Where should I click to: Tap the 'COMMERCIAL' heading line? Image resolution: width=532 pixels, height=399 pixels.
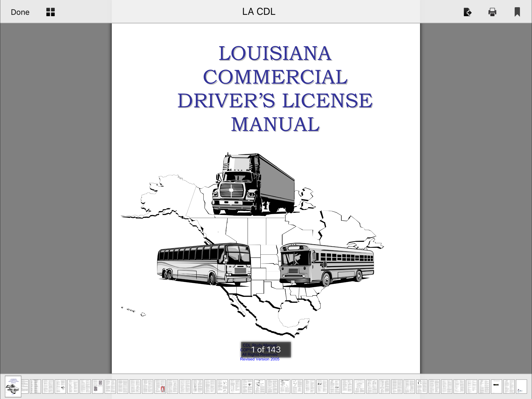[275, 77]
